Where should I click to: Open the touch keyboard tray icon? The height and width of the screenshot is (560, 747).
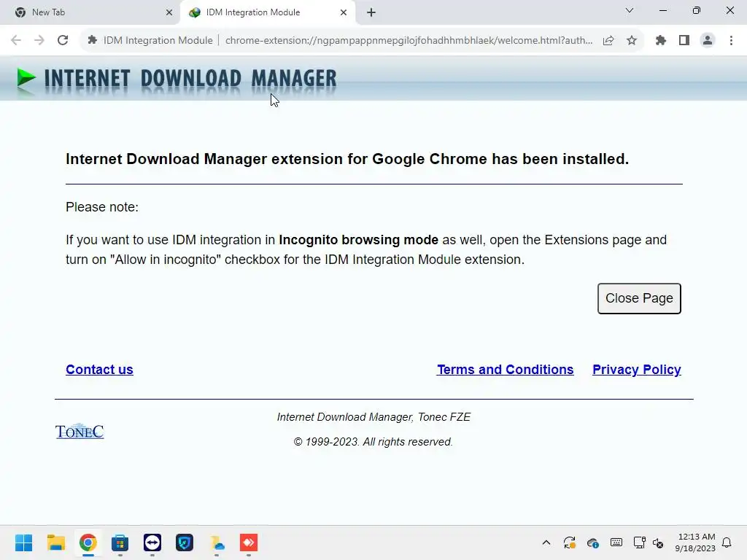(616, 542)
